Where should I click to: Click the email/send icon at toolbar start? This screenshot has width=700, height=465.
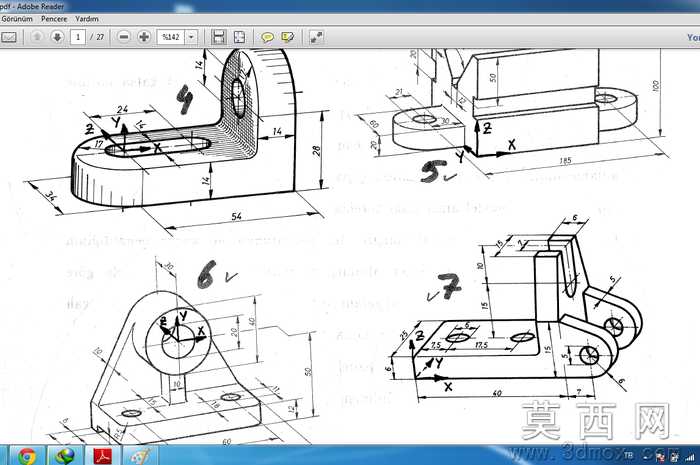[x=9, y=37]
